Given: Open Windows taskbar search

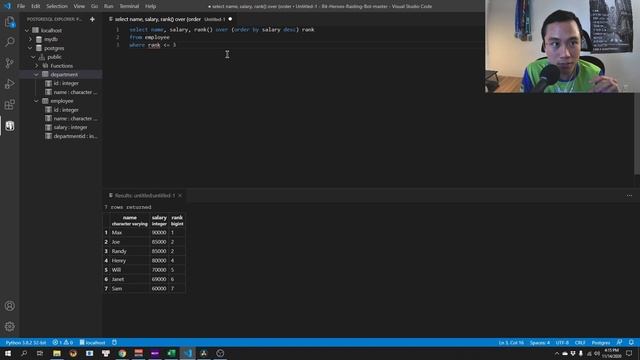Looking at the screenshot, I should [x=24, y=353].
